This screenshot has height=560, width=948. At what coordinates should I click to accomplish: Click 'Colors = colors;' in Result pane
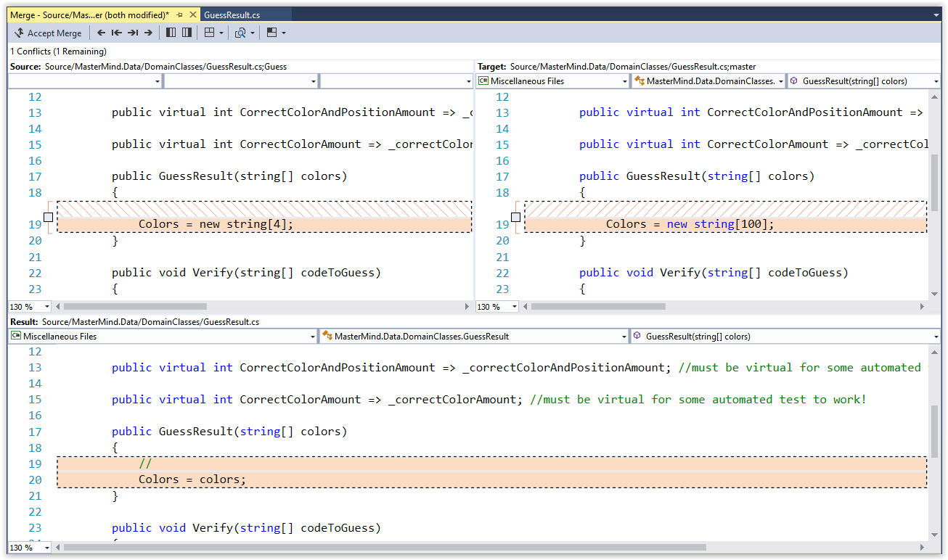pos(192,479)
